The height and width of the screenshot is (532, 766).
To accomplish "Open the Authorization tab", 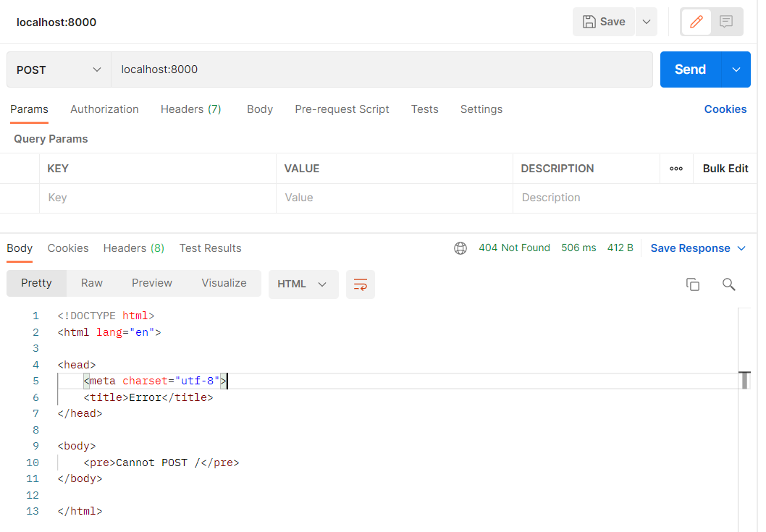I will tap(104, 109).
